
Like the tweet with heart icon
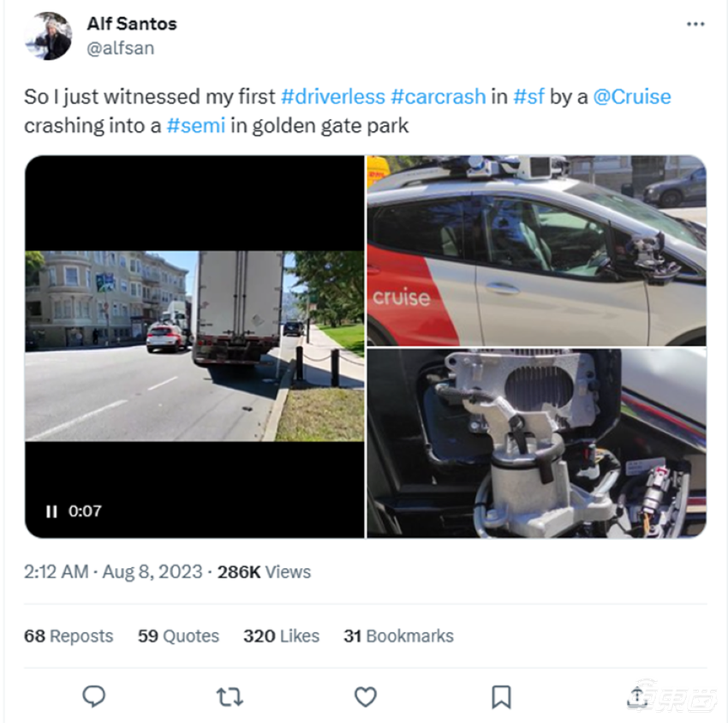tap(366, 696)
